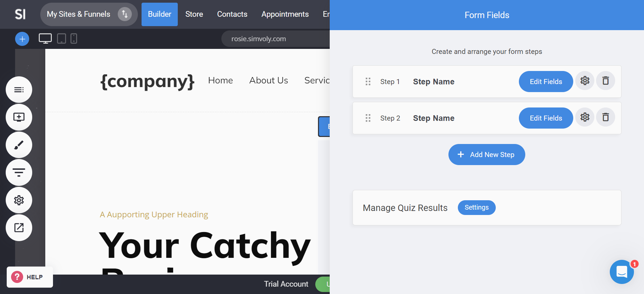Open site settings gear in left sidebar
Image resolution: width=644 pixels, height=294 pixels.
(19, 200)
